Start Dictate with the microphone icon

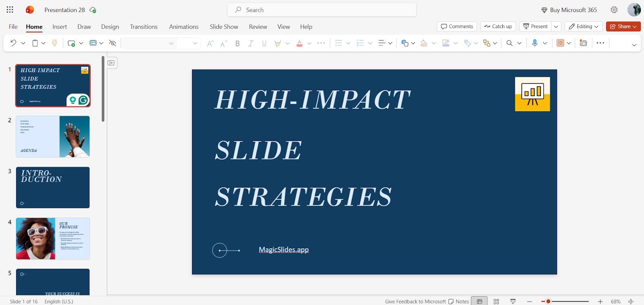535,43
